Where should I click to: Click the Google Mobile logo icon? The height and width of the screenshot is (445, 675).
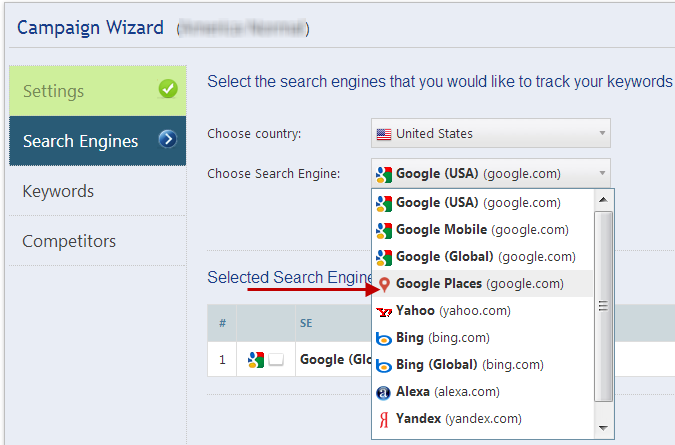click(383, 230)
